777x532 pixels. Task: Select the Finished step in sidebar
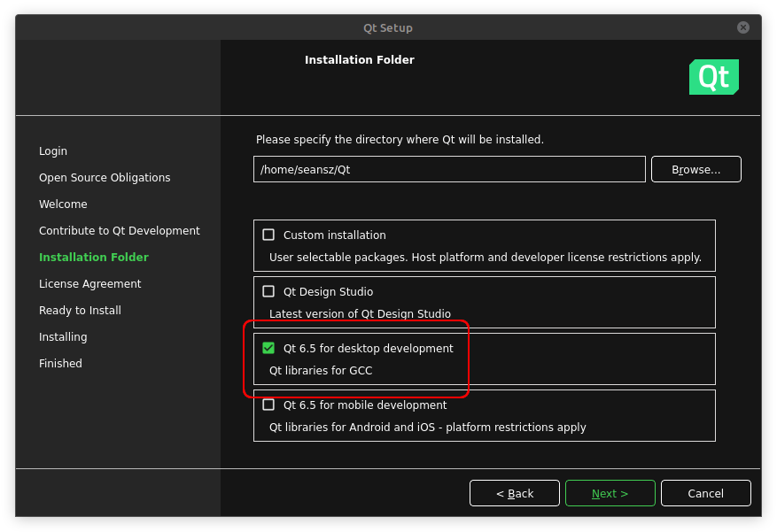(x=60, y=363)
